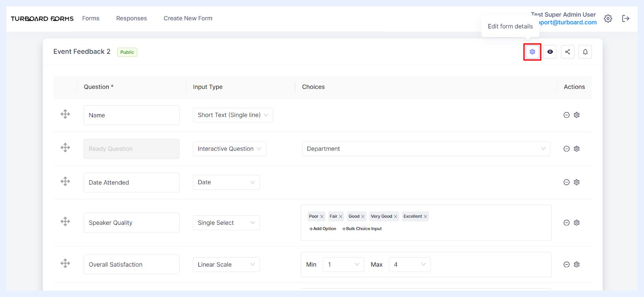Screen dimensions: 644x297
Task: Delete the Very Good choice tag
Action: [395, 217]
